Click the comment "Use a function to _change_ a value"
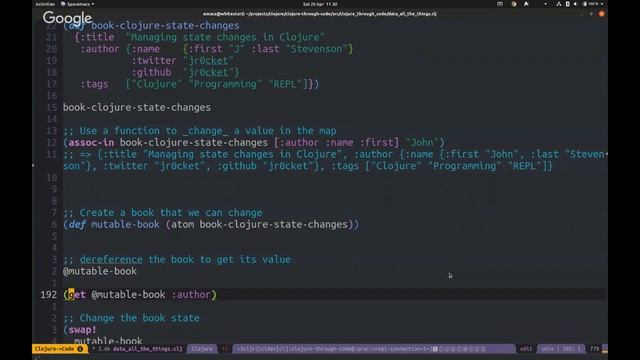Viewport: 640px width, 360px height. click(x=200, y=131)
